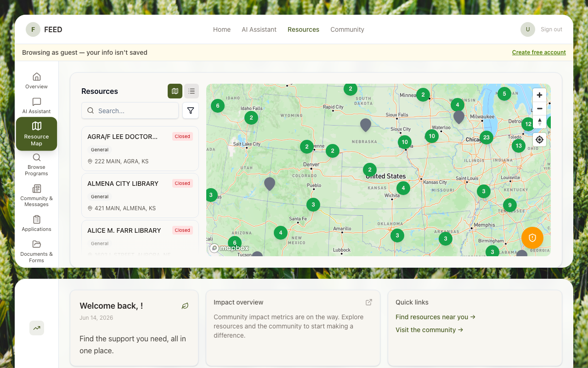Viewport: 588px width, 368px height.
Task: Open the Home nav item
Action: [222, 29]
